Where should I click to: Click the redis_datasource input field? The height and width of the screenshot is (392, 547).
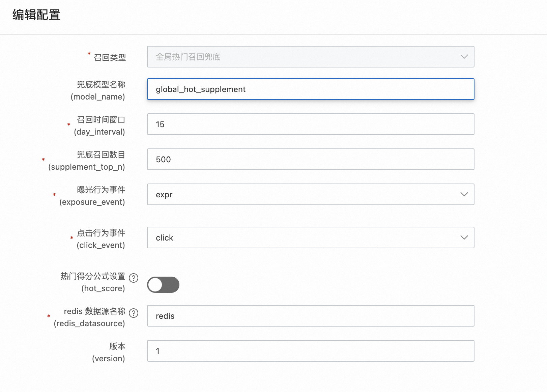pyautogui.click(x=311, y=316)
